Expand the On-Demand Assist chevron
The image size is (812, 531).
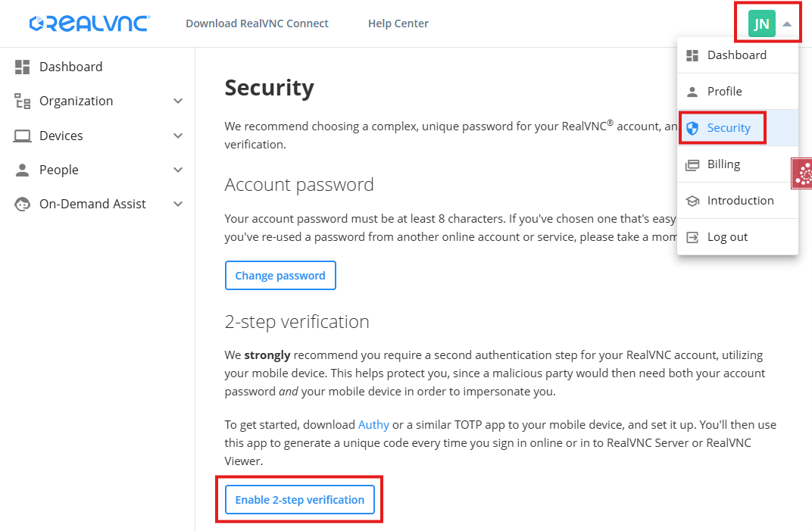[x=178, y=205]
